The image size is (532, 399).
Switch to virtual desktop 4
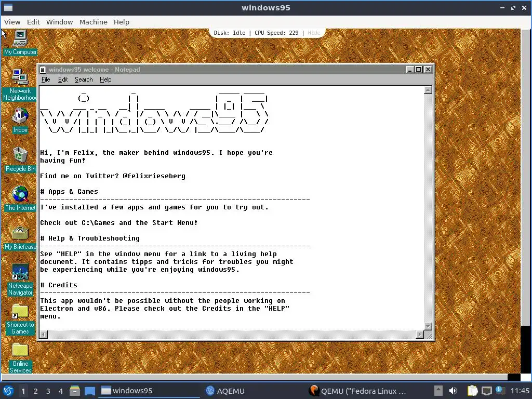(x=60, y=391)
